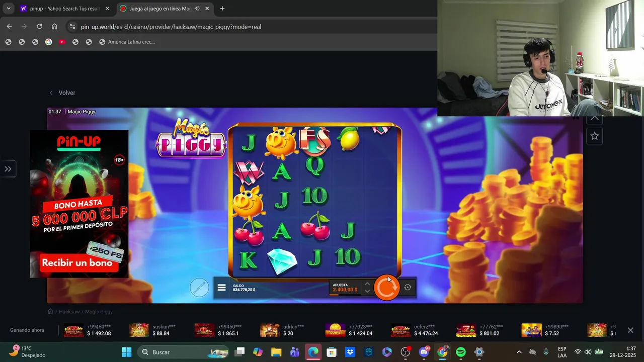Increase the bet with the up arrow
Screen dimensions: 644x362
click(x=367, y=284)
